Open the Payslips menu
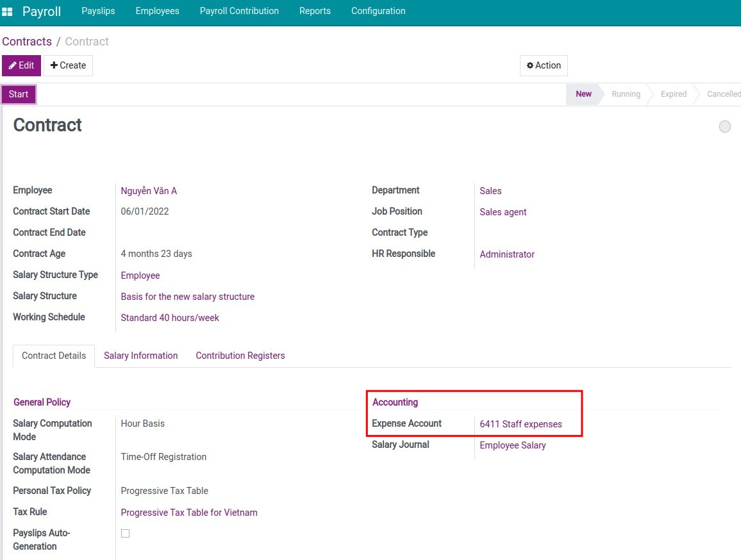This screenshot has width=741, height=560. coord(97,11)
